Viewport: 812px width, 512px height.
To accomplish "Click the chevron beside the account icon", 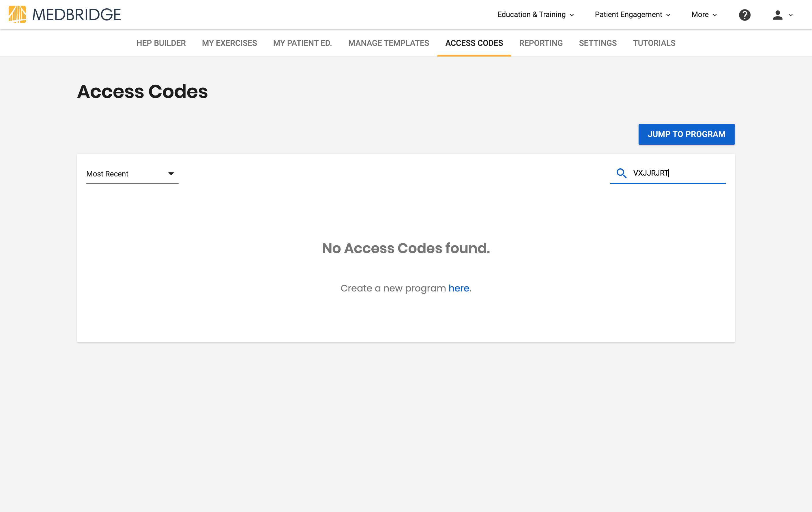I will [x=790, y=15].
